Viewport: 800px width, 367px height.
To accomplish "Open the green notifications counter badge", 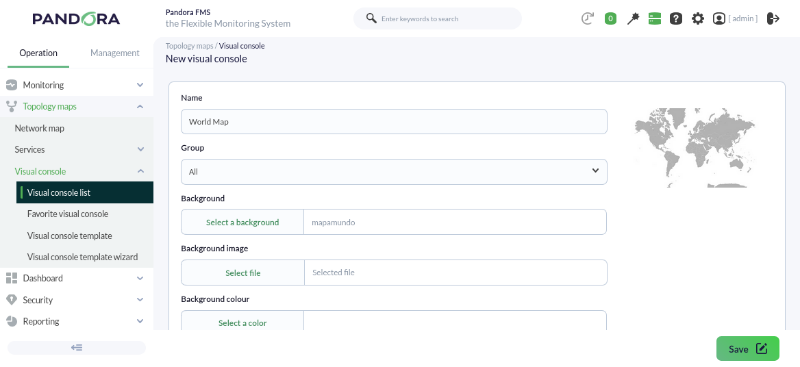I will tap(610, 19).
